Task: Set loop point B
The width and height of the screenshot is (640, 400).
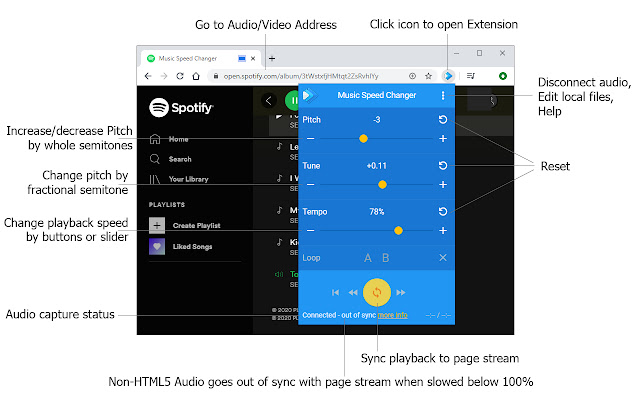Action: [385, 258]
